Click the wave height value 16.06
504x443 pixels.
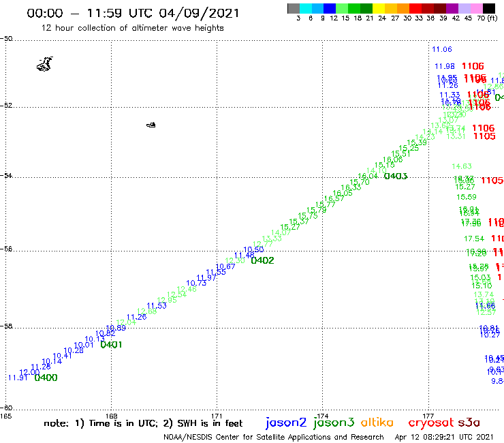393,159
